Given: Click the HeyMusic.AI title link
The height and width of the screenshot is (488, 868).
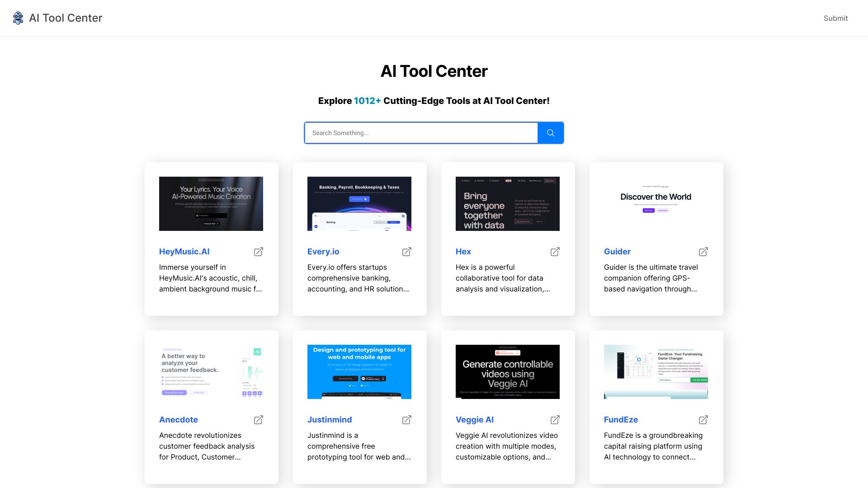Looking at the screenshot, I should (x=184, y=251).
